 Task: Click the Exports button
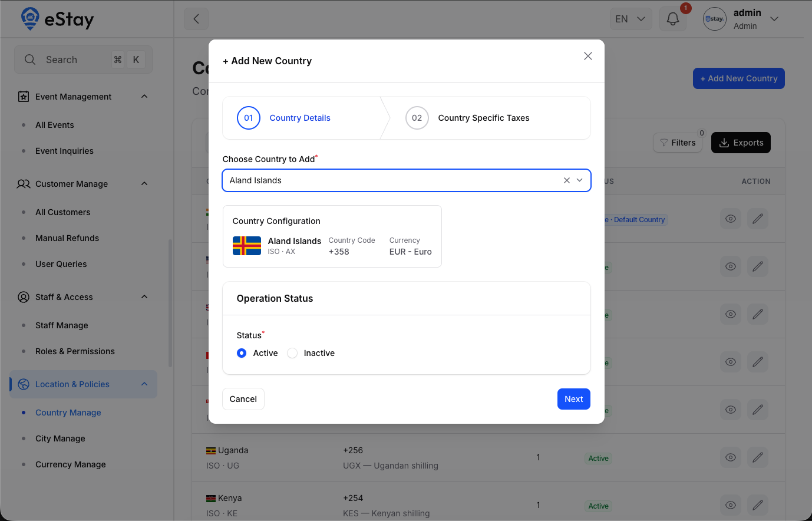point(741,143)
